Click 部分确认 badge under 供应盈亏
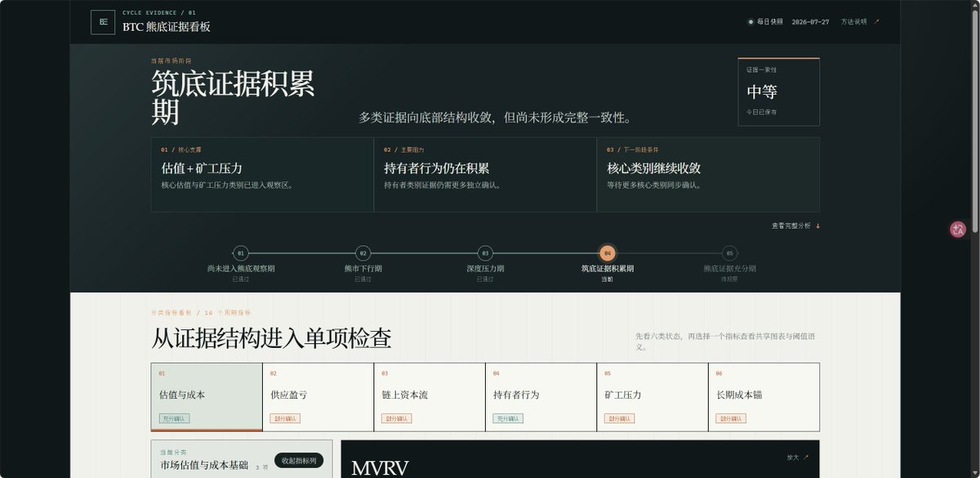Image resolution: width=980 pixels, height=478 pixels. pos(285,418)
